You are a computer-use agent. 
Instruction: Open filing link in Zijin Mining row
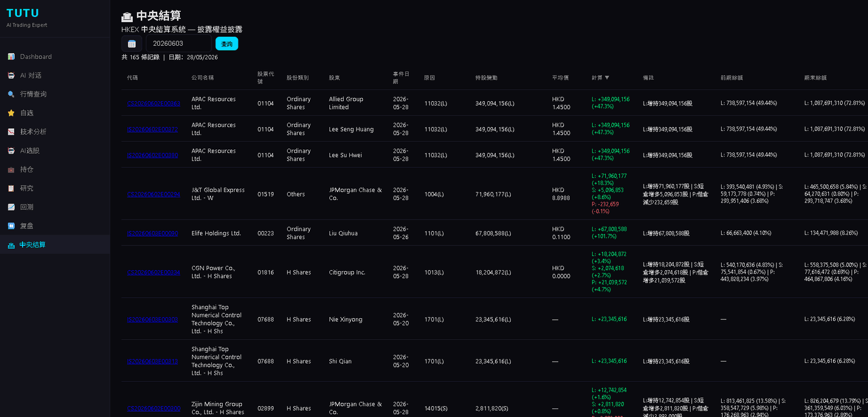coord(154,409)
